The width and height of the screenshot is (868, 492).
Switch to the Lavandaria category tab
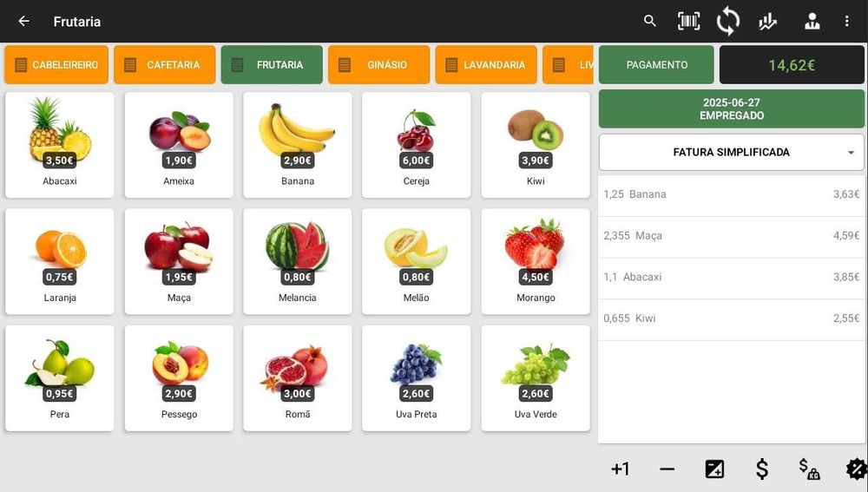[486, 65]
